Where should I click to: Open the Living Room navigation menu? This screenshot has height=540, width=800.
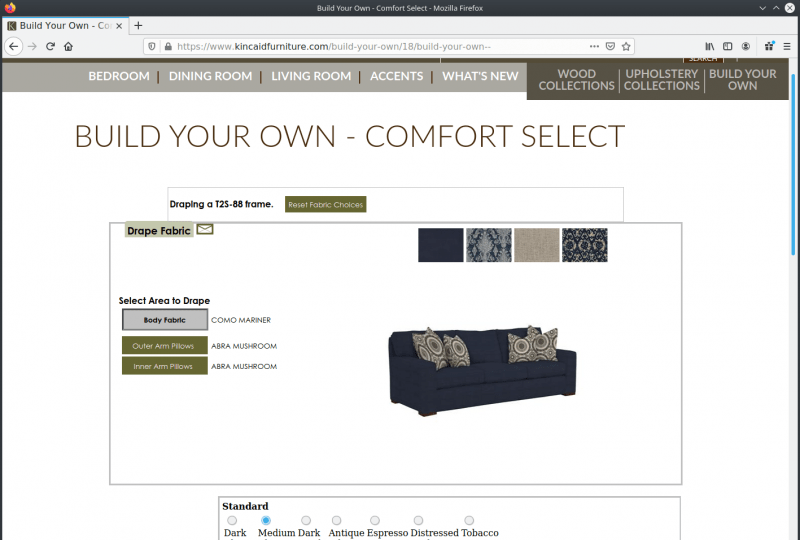311,76
